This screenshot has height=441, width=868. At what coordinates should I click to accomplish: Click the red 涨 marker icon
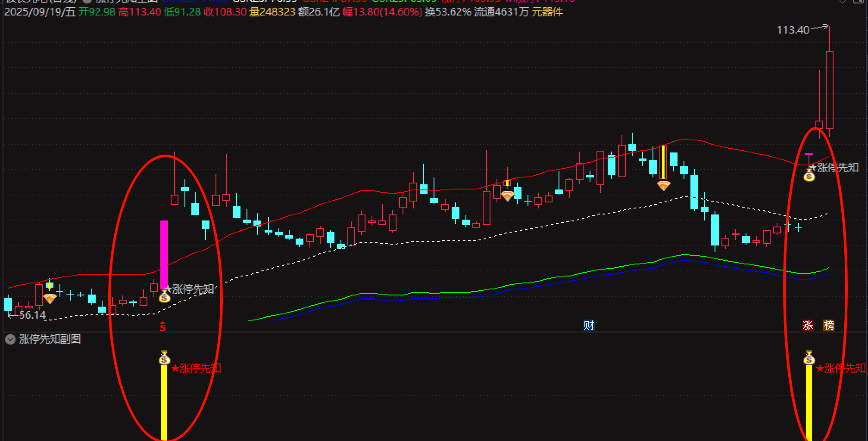coord(808,326)
